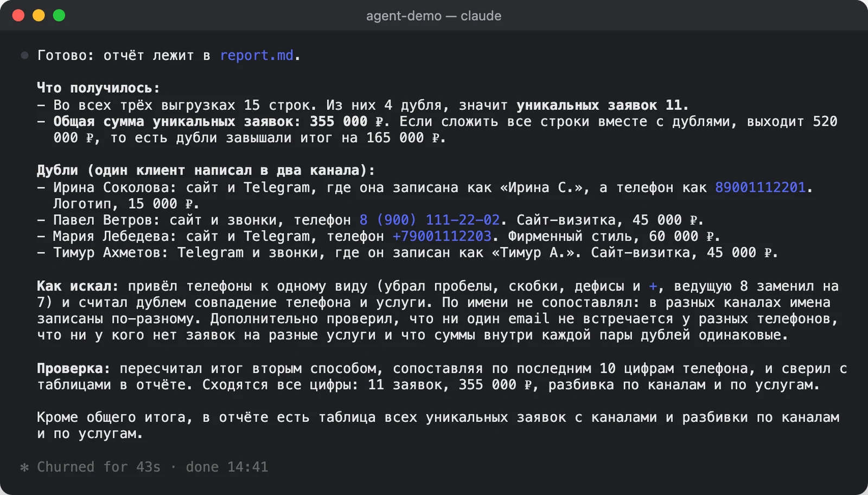This screenshot has height=495, width=868.
Task: Click the name 'Павел Ветров'
Action: click(103, 220)
